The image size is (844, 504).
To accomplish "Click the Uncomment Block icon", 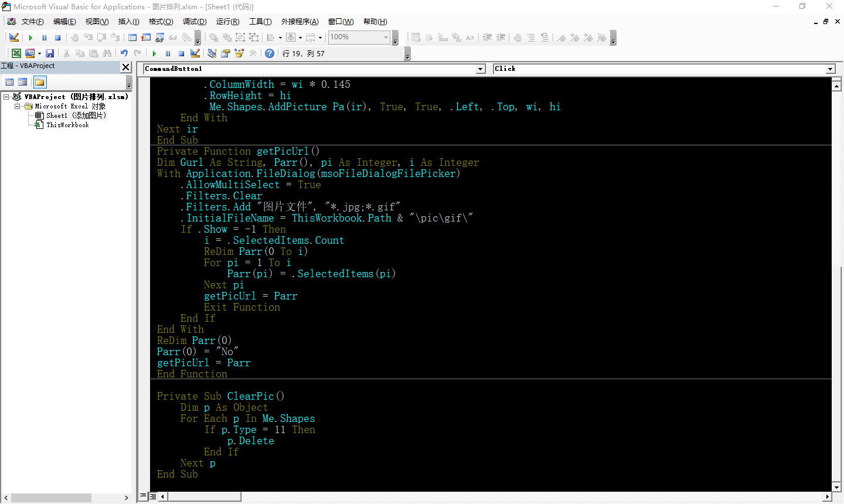I will coord(544,38).
